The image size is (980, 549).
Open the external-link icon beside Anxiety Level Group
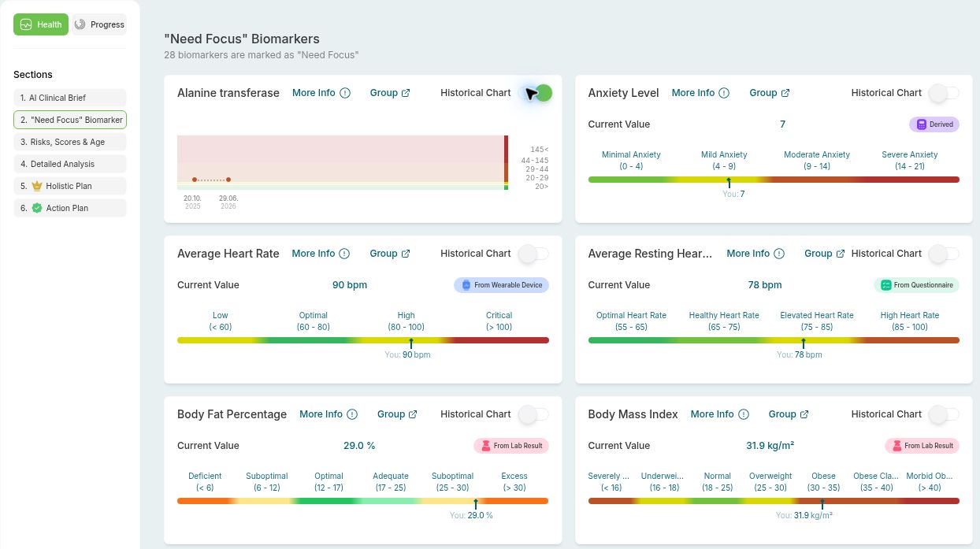click(x=785, y=93)
